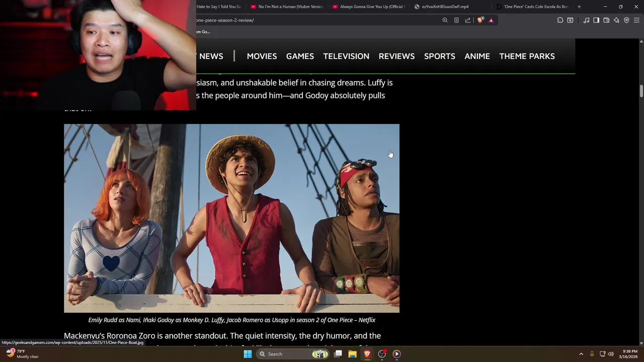Open reader mode icon in address bar
Viewport: 644px width, 362px height.
[x=456, y=20]
